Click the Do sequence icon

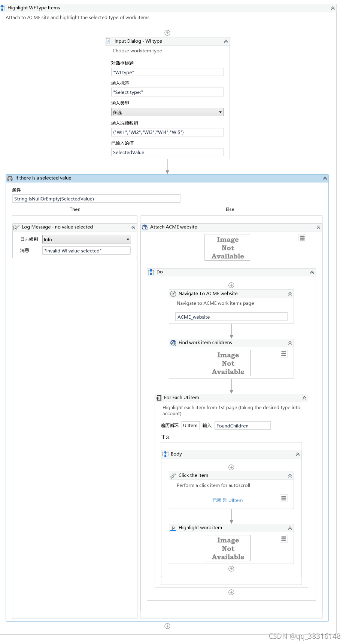151,272
